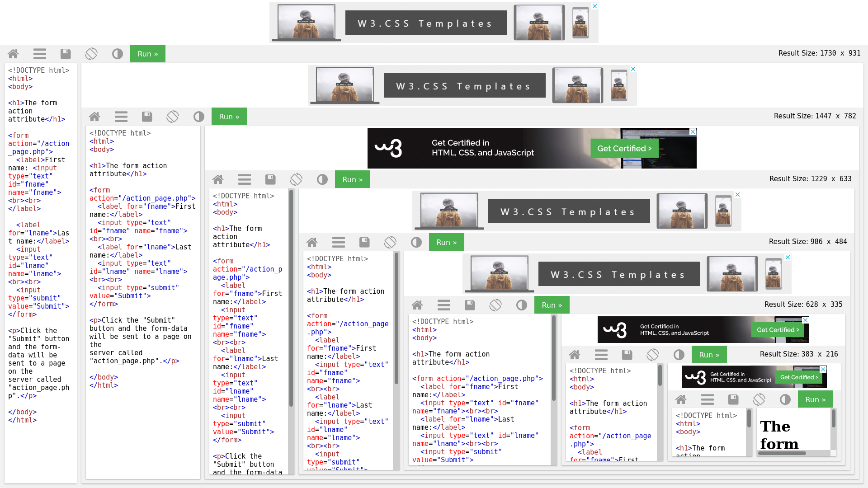Viewport: 868px width, 488px height.
Task: Run code in the 1730 x 931 toolbar
Action: [x=148, y=54]
